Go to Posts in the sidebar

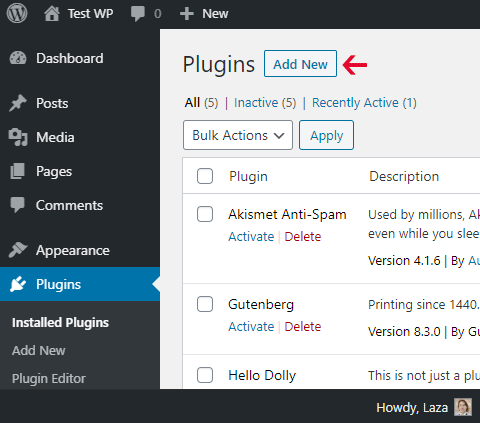click(x=52, y=103)
